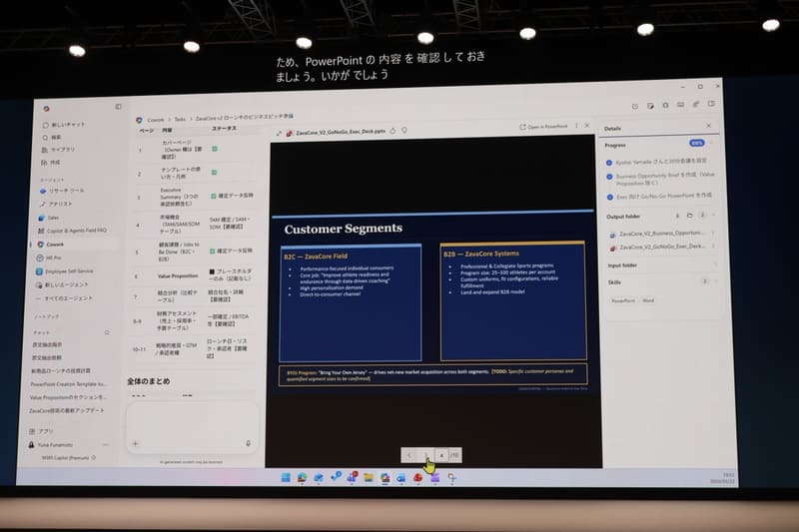Open the preview more options (three dots)
The height and width of the screenshot is (532, 799).
[x=577, y=126]
